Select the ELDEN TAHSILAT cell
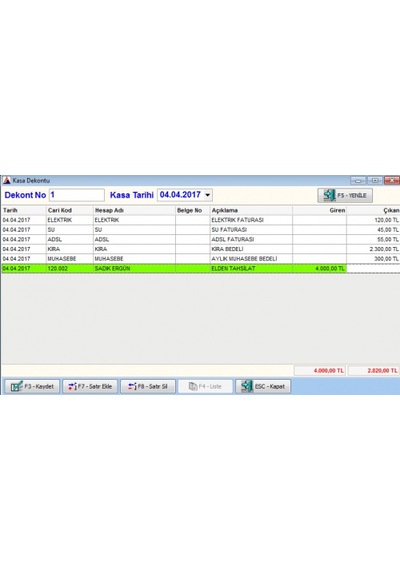 pyautogui.click(x=251, y=269)
